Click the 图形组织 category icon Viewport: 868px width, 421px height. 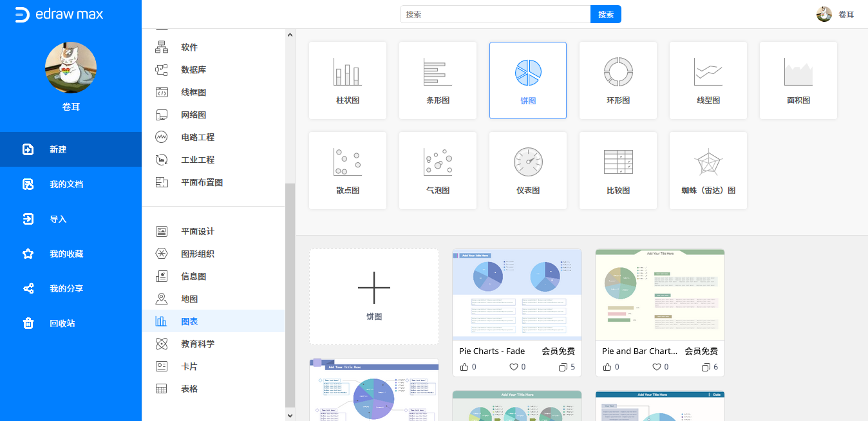pyautogui.click(x=162, y=254)
